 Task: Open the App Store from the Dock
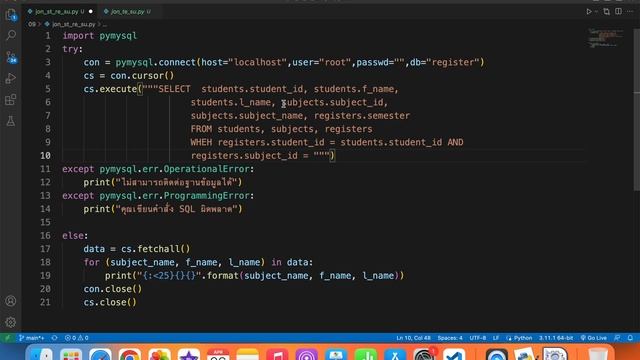coord(395,354)
